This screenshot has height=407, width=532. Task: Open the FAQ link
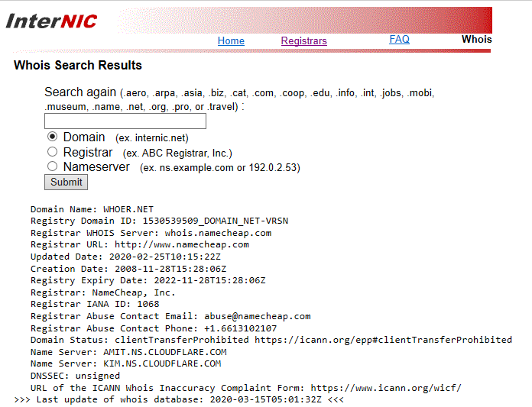click(x=399, y=39)
